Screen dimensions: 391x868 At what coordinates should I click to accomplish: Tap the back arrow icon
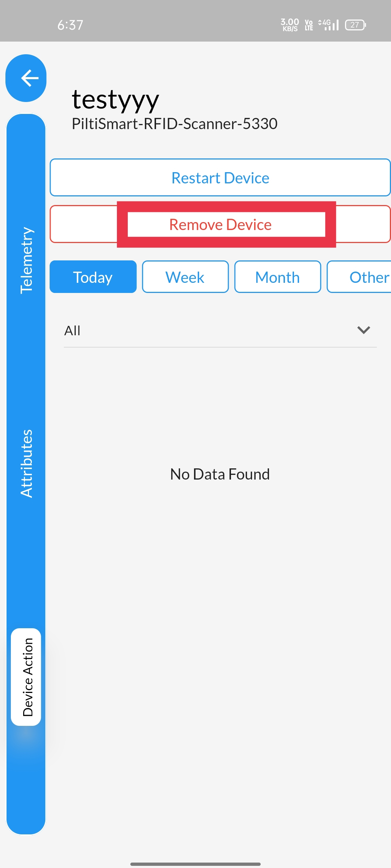pyautogui.click(x=26, y=78)
